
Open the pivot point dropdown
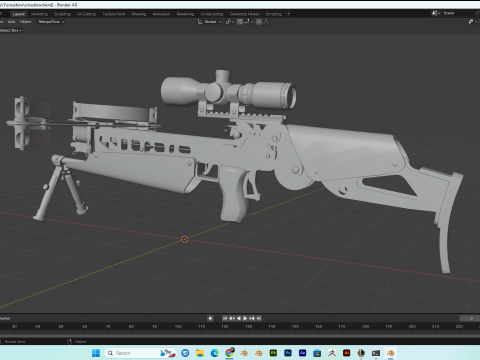click(x=230, y=22)
